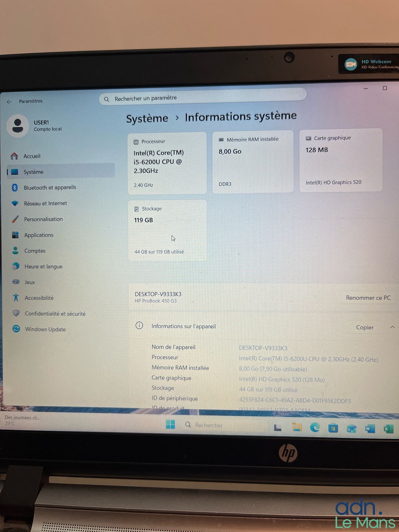399x532 pixels.
Task: Open Word from the taskbar
Action: click(x=369, y=429)
